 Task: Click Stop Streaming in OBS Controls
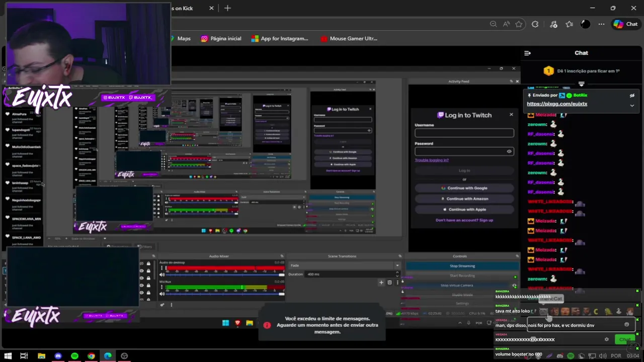click(462, 266)
